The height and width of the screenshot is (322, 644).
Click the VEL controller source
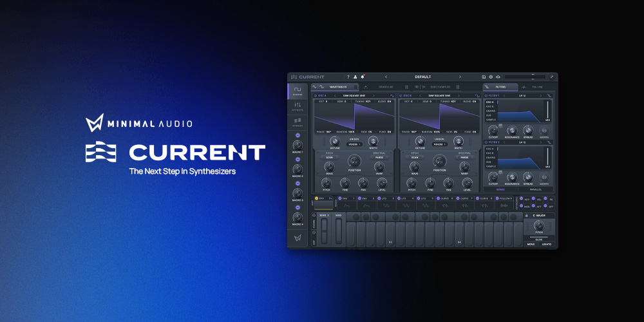pos(533,199)
